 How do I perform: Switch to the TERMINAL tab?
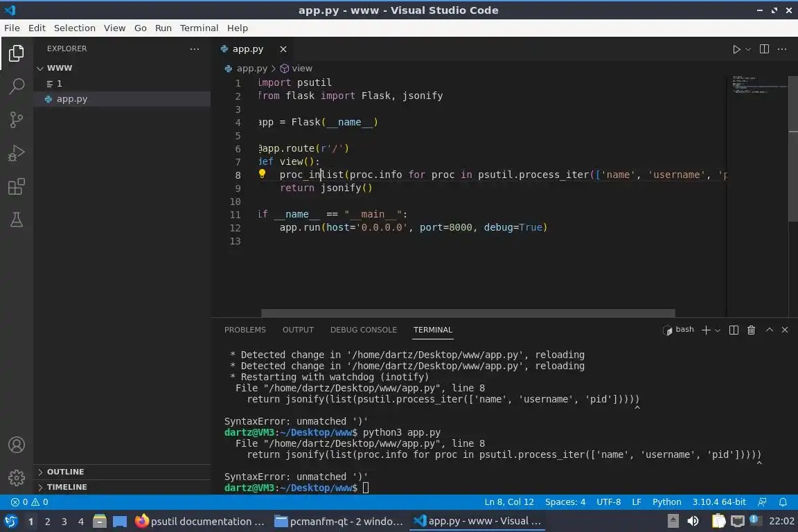tap(432, 330)
